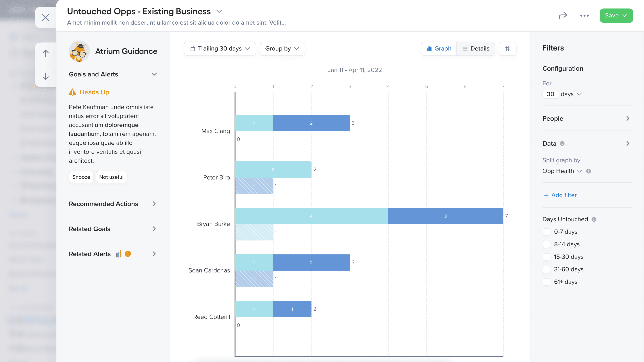Image resolution: width=644 pixels, height=362 pixels.
Task: Check the 0-7 days checkbox
Action: coord(547,232)
